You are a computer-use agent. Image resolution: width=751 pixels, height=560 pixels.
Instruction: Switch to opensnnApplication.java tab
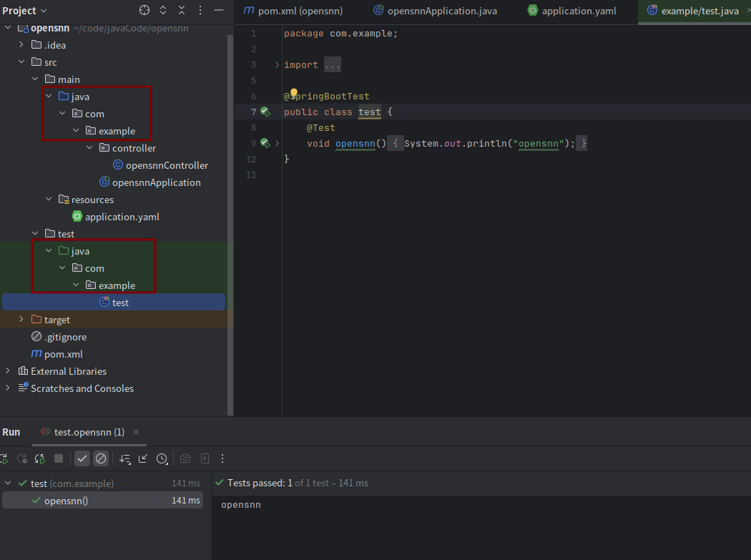(x=436, y=11)
